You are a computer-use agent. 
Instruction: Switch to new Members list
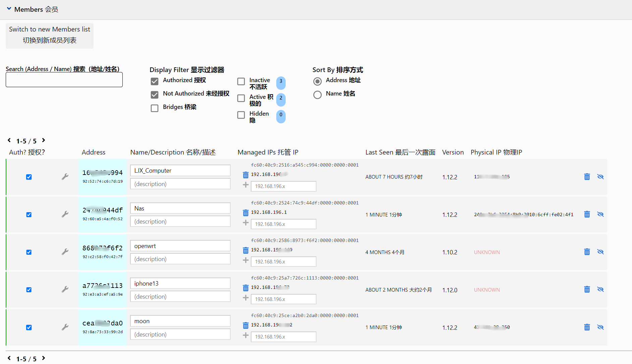pos(50,35)
